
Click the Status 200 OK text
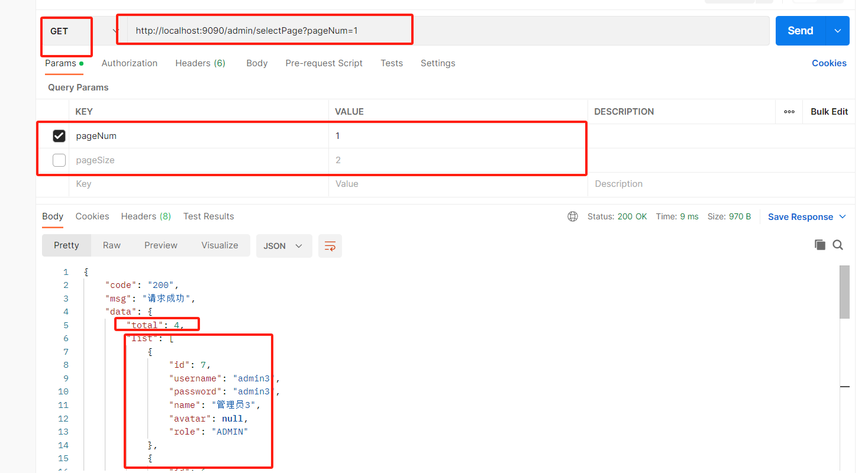[x=617, y=217]
